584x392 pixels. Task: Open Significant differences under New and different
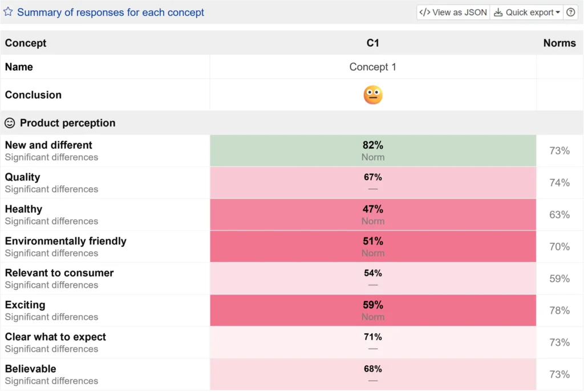click(x=51, y=157)
